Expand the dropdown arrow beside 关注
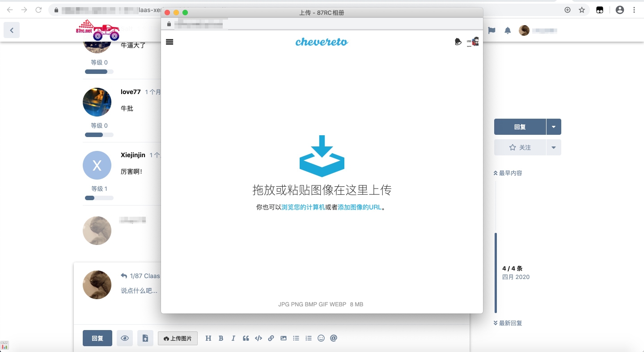This screenshot has width=644, height=352. coord(554,147)
